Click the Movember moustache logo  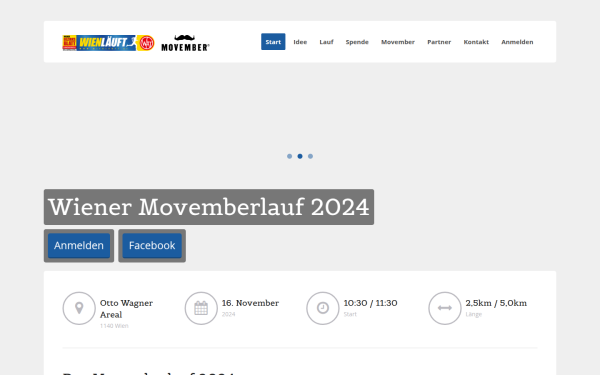click(x=185, y=43)
